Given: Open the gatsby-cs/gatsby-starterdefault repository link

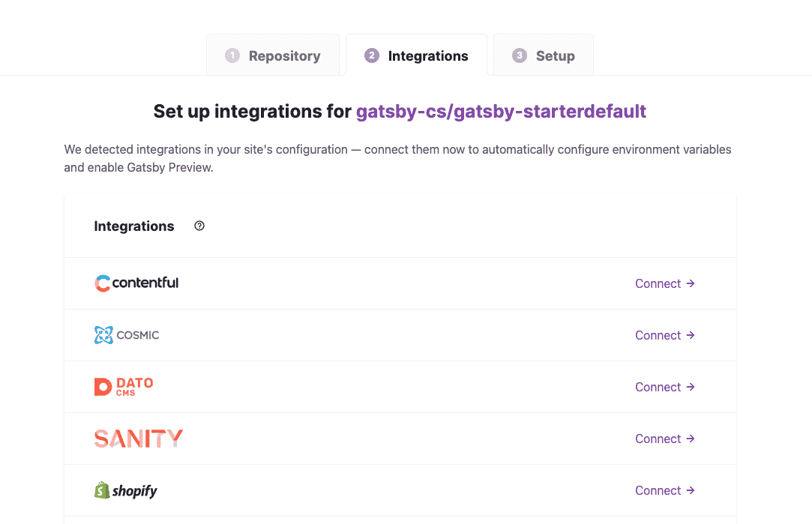Looking at the screenshot, I should coord(501,112).
